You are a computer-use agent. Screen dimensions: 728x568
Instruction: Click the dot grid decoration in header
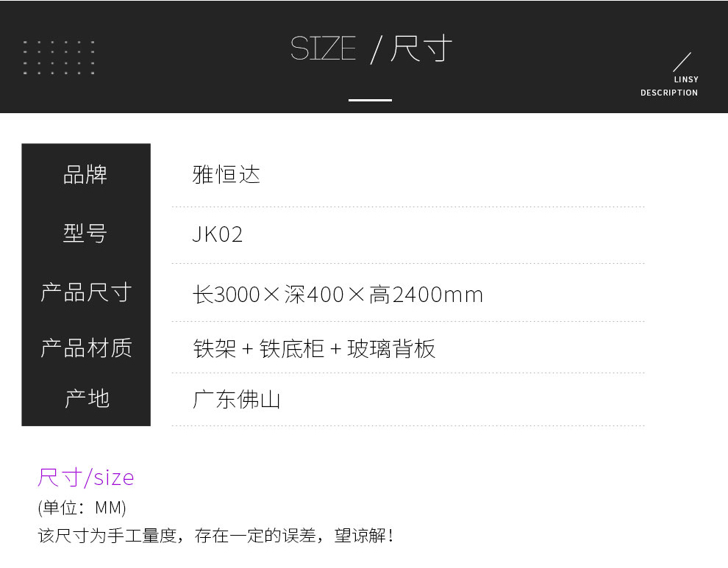[x=59, y=57]
